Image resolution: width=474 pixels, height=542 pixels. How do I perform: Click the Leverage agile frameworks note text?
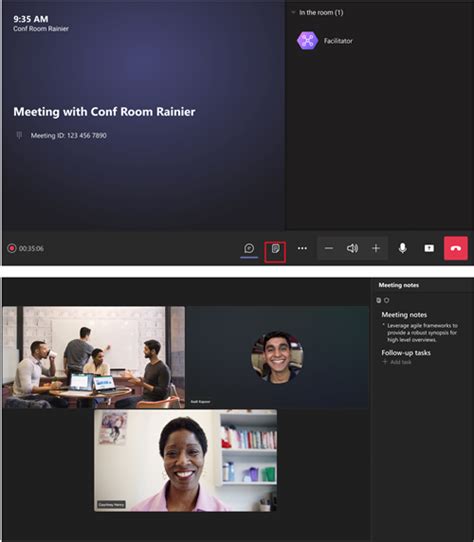click(422, 333)
